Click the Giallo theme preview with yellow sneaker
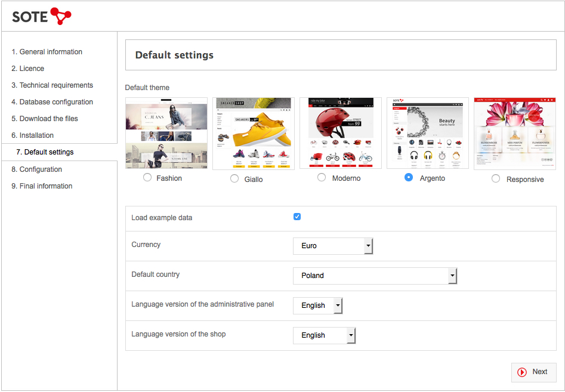The image size is (565, 392). [x=254, y=134]
